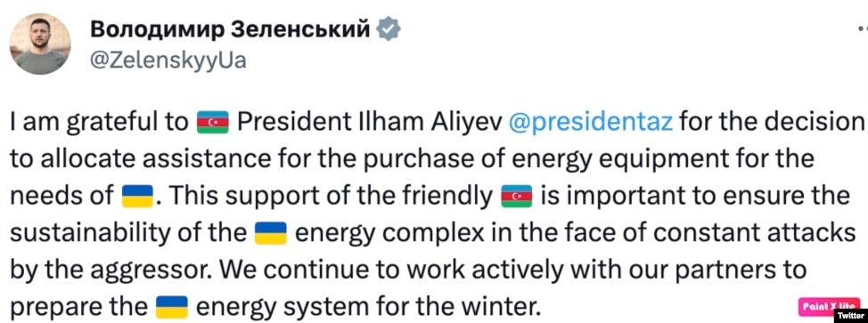Open the @ZelenskyyUa handle
The image size is (868, 323).
click(168, 61)
